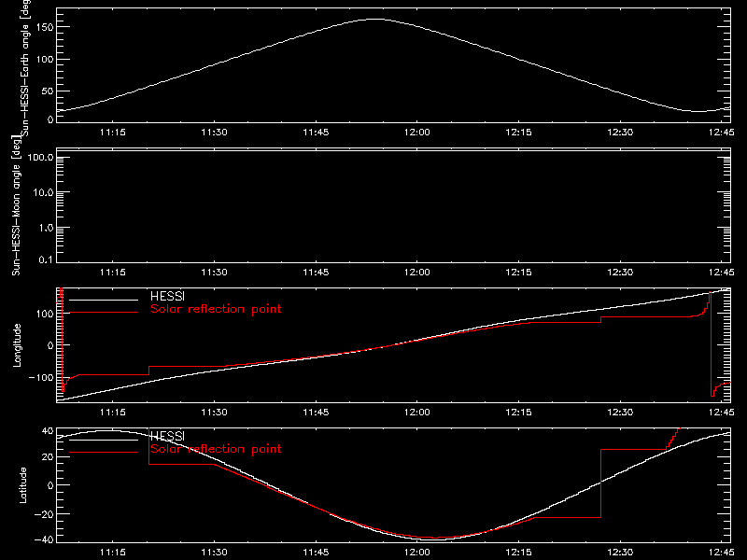Select HESSI legend text in Longitude plot
The width and height of the screenshot is (747, 560).
(167, 296)
